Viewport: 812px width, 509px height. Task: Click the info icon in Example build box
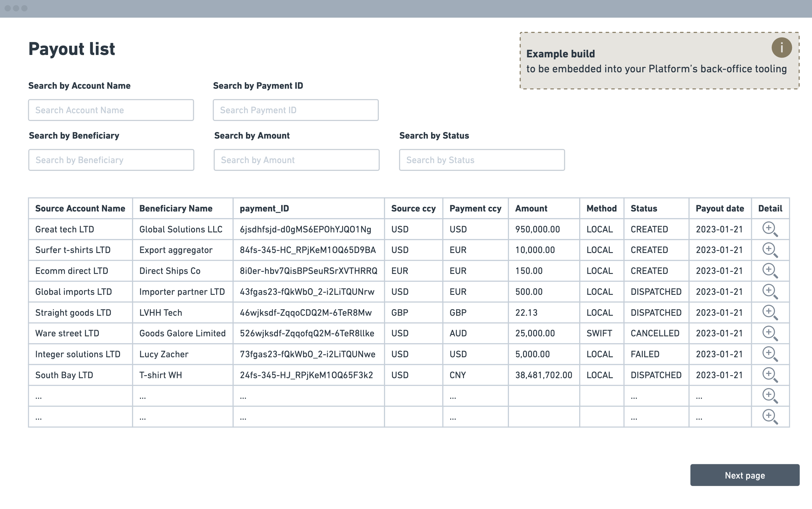781,47
